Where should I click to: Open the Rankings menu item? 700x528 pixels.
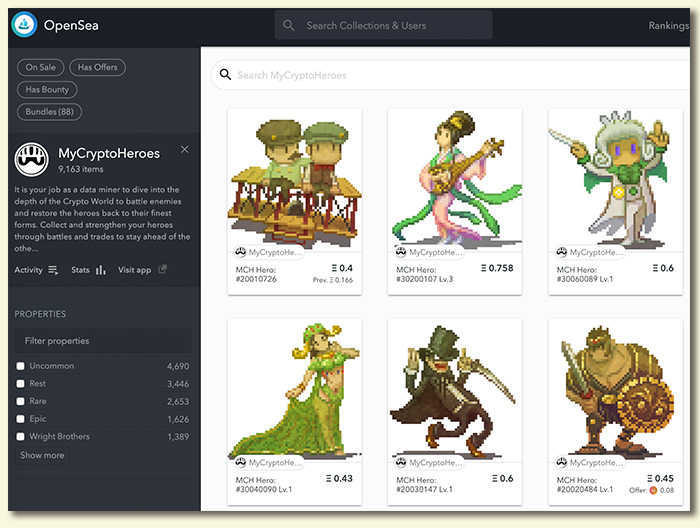click(668, 25)
